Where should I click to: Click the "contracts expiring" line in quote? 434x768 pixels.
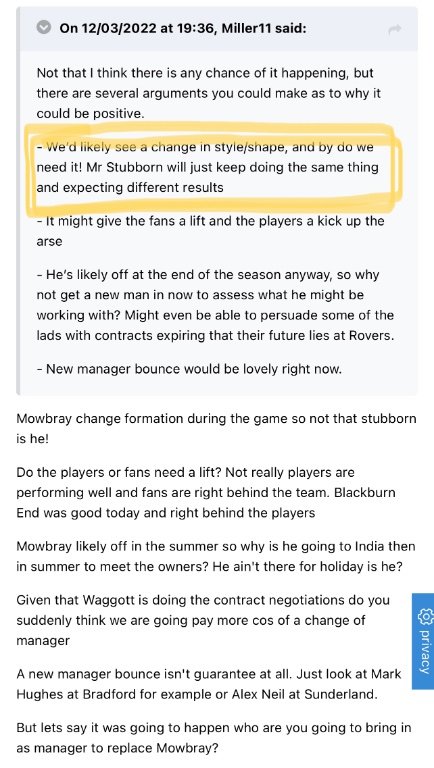click(x=215, y=336)
